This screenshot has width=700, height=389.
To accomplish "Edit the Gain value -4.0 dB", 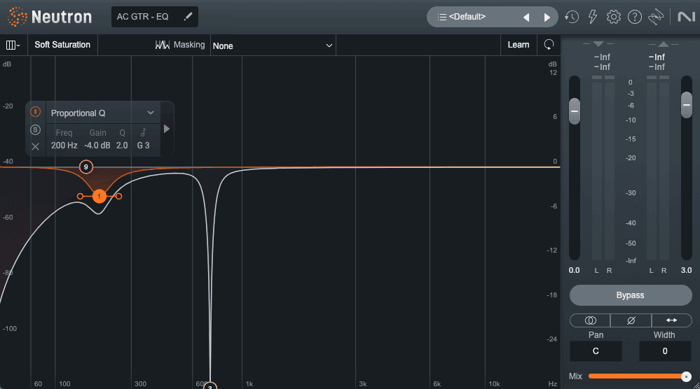I will tap(97, 146).
